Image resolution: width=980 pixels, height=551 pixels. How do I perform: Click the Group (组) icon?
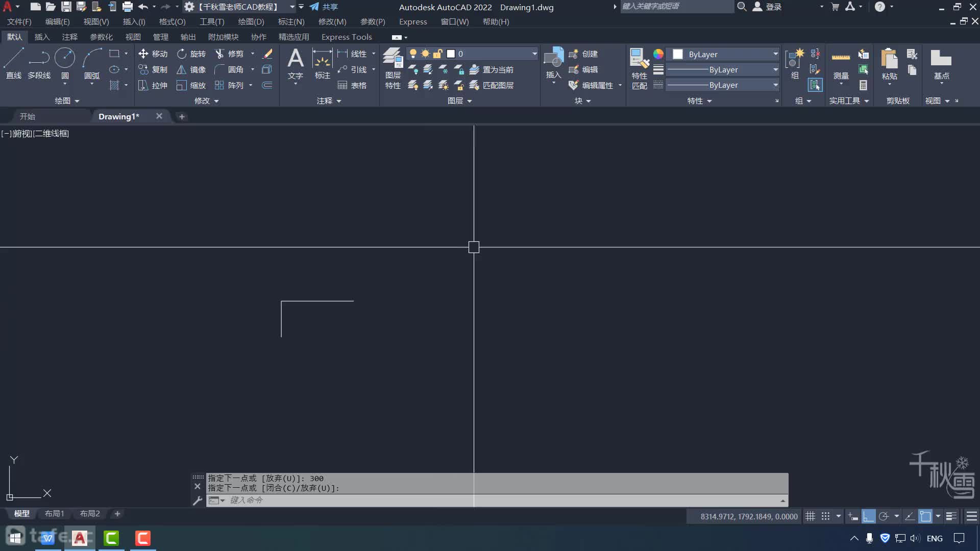pyautogui.click(x=795, y=64)
